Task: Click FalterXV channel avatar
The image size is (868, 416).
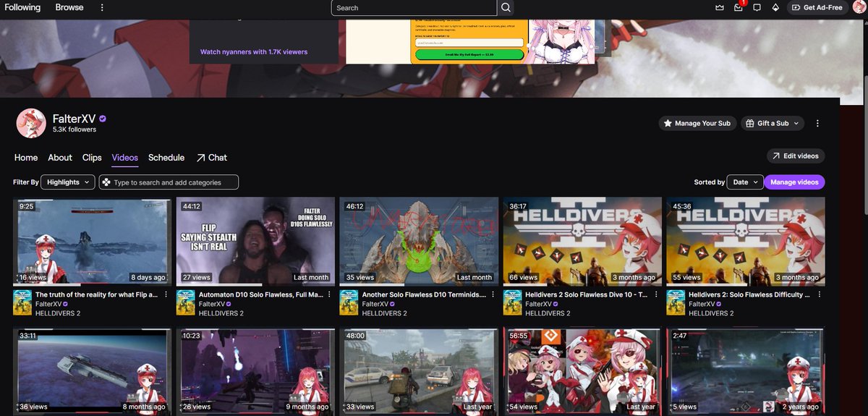Action: 31,124
